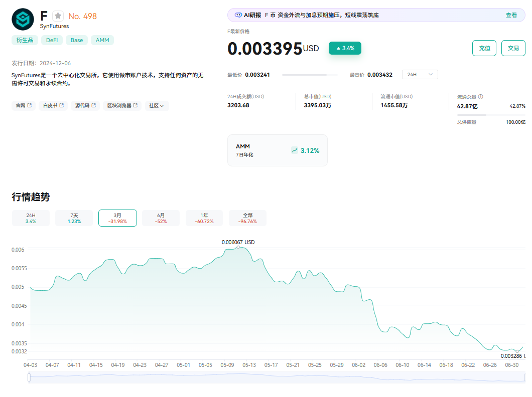This screenshot has height=397, width=532.
Task: Open the AMM 7日年化 card
Action: (x=277, y=150)
